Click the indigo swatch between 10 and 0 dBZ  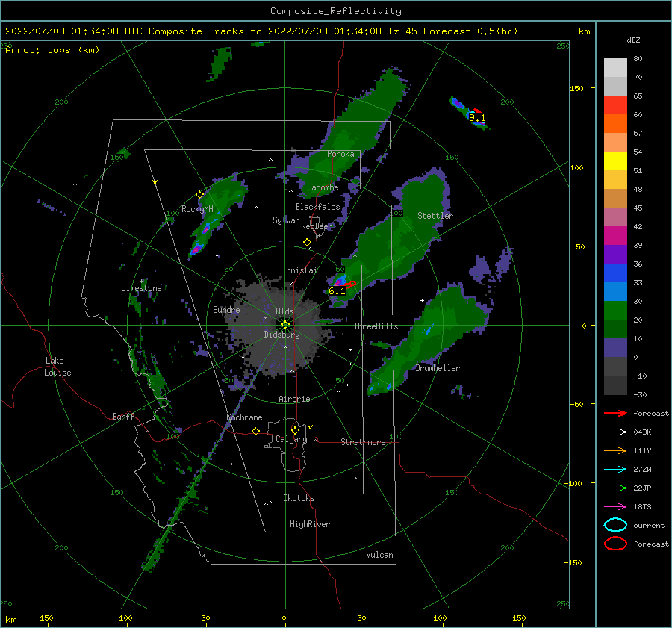pos(615,348)
